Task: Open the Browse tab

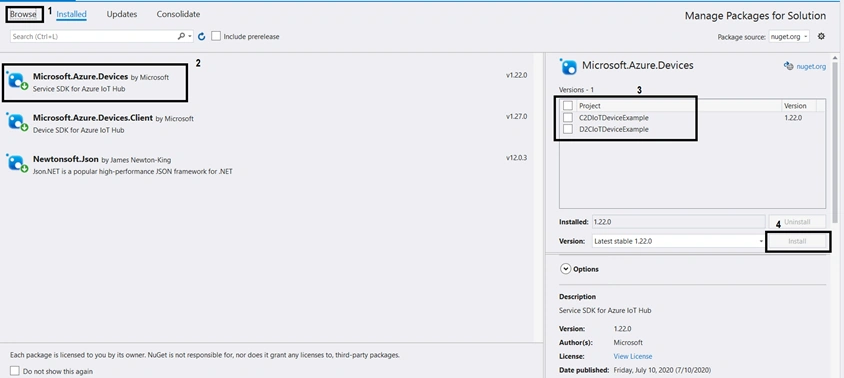Action: (23, 15)
